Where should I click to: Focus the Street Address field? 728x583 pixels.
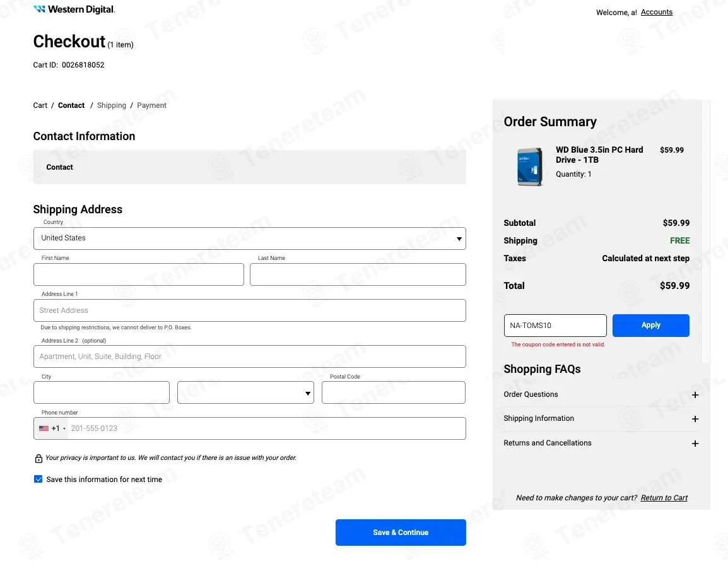click(250, 310)
